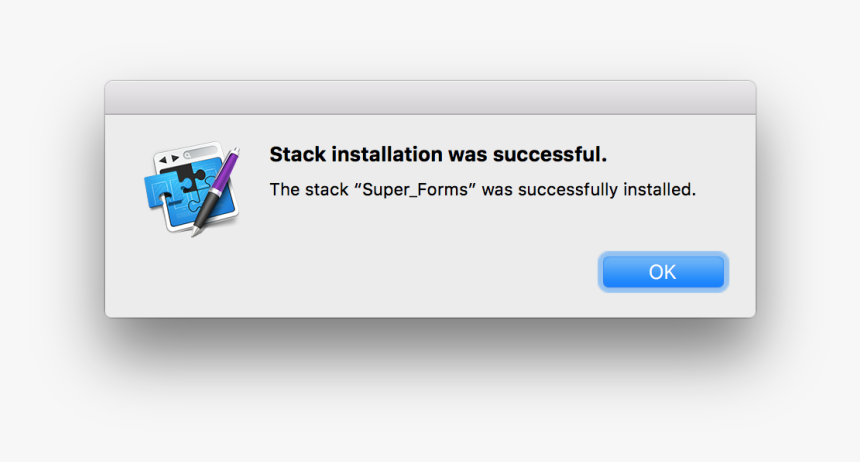Screen dimensions: 860x462
Task: Click the 'Super_Forms' stack name
Action: 415,190
